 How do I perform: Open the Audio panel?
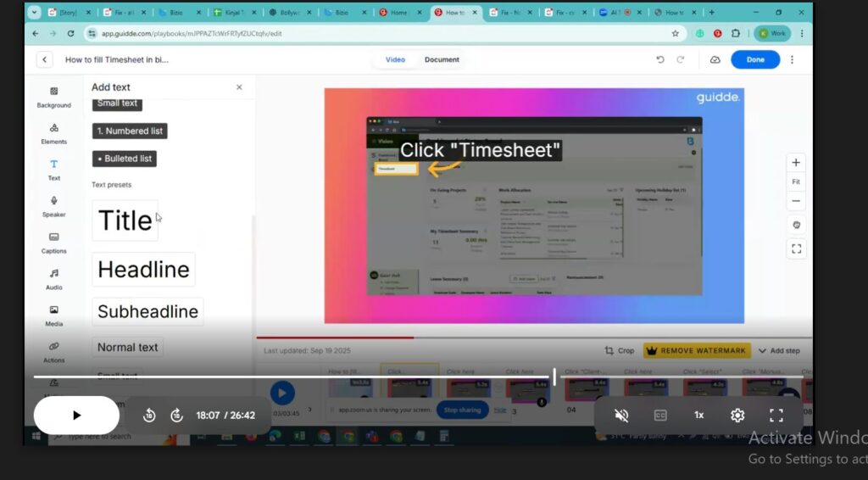point(53,278)
